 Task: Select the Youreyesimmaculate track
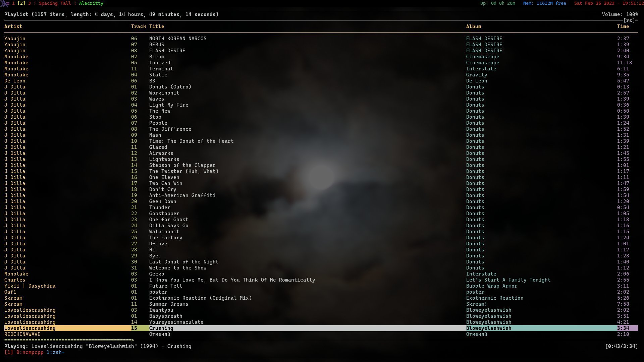[x=321, y=322]
